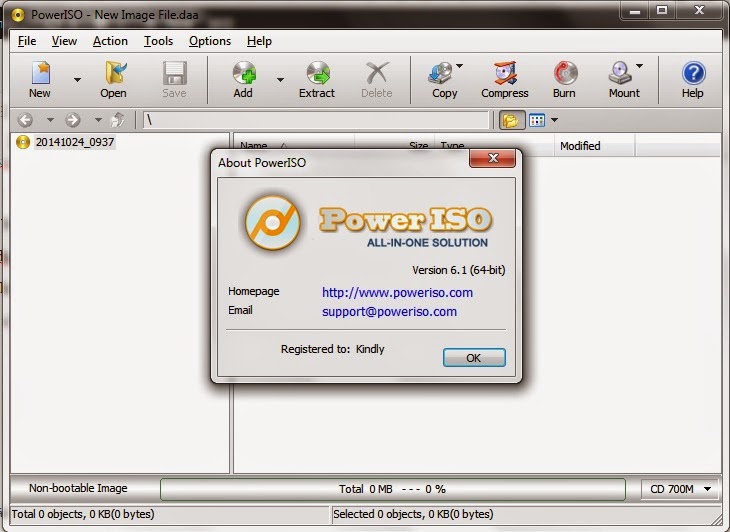730x532 pixels.
Task: Click the Forward navigation arrow
Action: pos(72,120)
